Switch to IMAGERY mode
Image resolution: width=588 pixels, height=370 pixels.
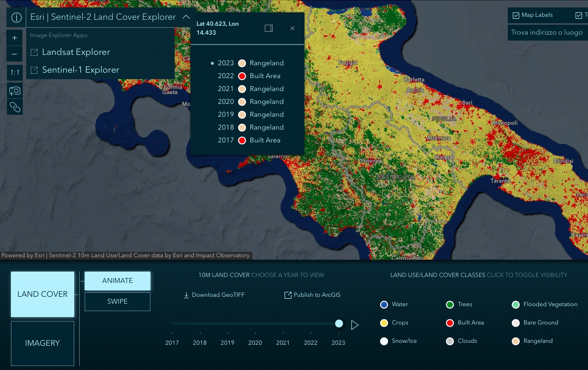pos(43,343)
